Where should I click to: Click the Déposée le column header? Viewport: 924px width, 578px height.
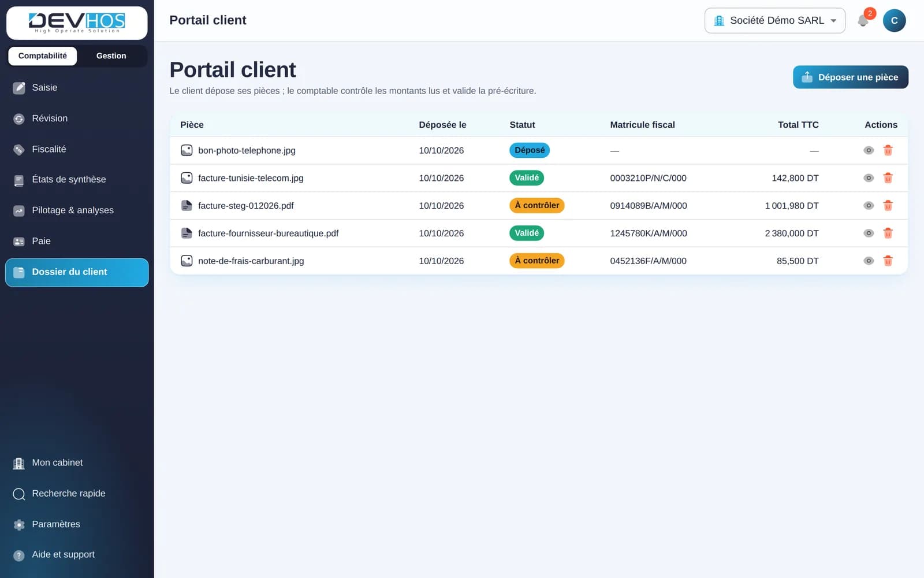442,125
